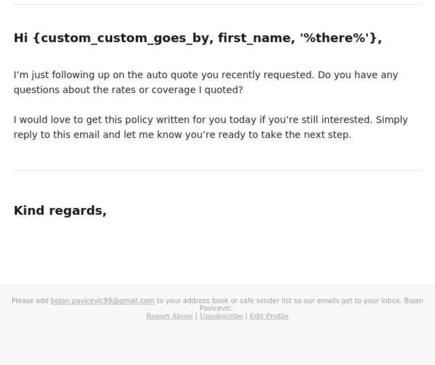The image size is (435, 365).
Task: Click the divider line above Kind regards
Action: click(x=217, y=170)
